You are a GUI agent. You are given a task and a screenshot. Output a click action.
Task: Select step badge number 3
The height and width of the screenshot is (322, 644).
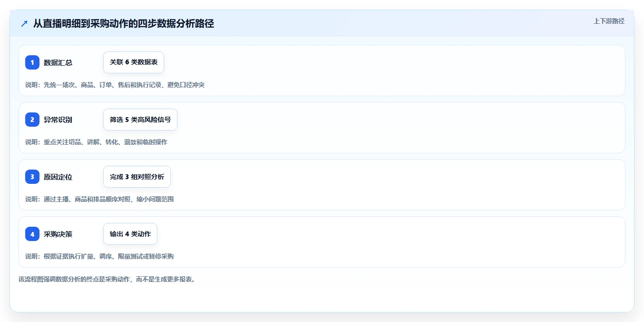pos(32,177)
